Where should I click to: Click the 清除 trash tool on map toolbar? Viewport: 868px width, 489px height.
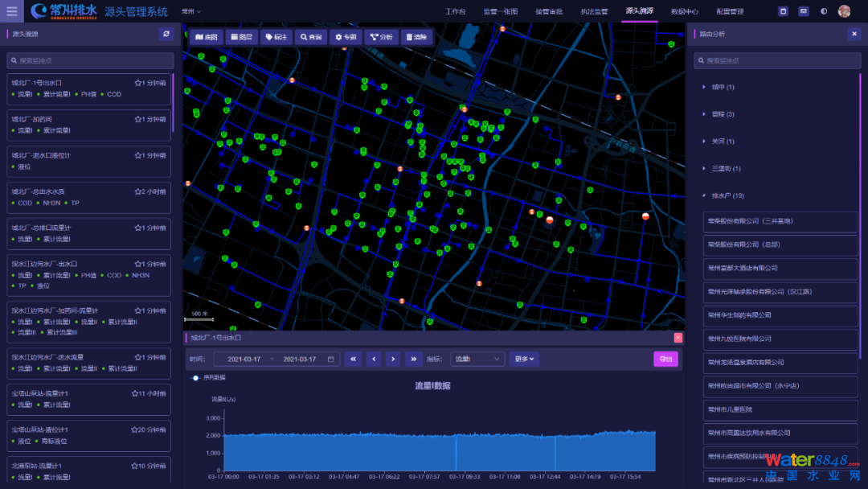(416, 37)
